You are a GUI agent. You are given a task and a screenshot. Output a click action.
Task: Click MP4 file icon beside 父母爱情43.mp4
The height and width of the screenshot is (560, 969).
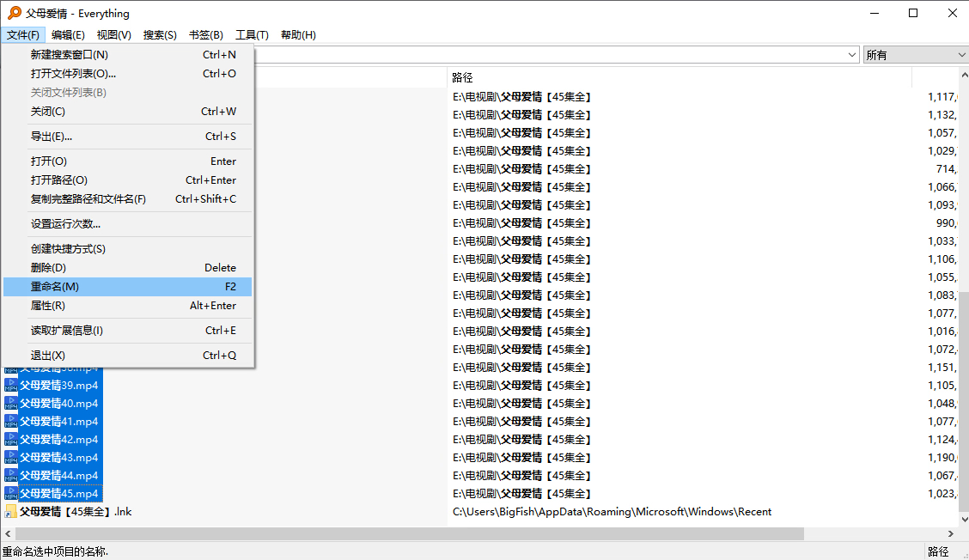click(10, 457)
